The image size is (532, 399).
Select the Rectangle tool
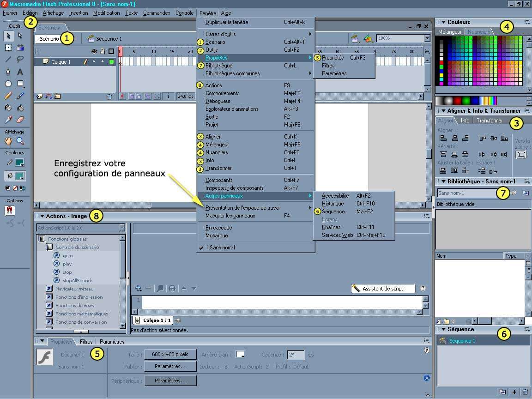pyautogui.click(x=20, y=84)
